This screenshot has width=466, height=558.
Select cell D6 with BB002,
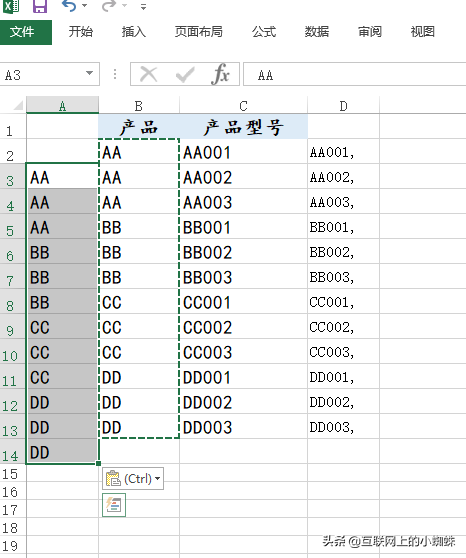(x=344, y=252)
